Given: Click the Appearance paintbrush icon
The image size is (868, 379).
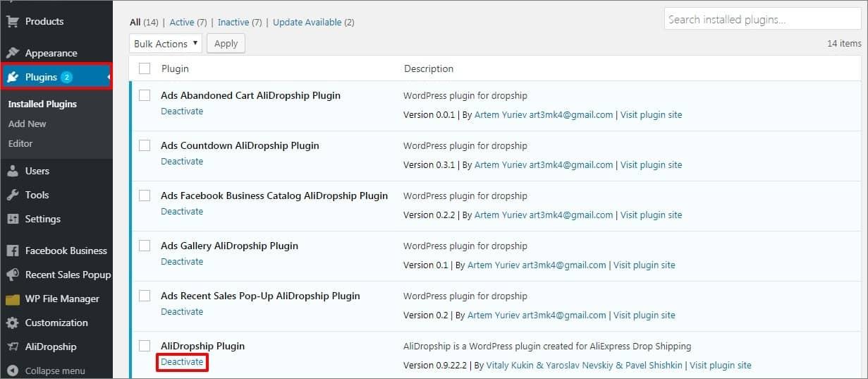Looking at the screenshot, I should (x=12, y=53).
